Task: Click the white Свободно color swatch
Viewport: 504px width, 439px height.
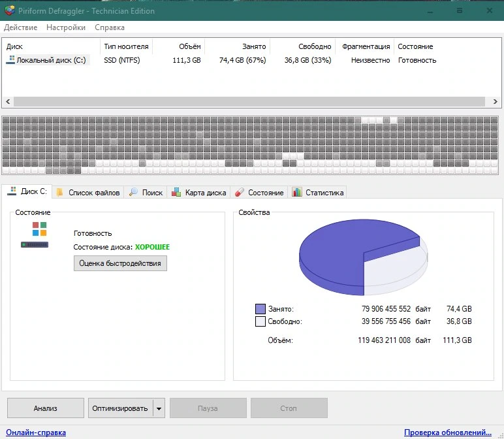Action: coord(260,321)
